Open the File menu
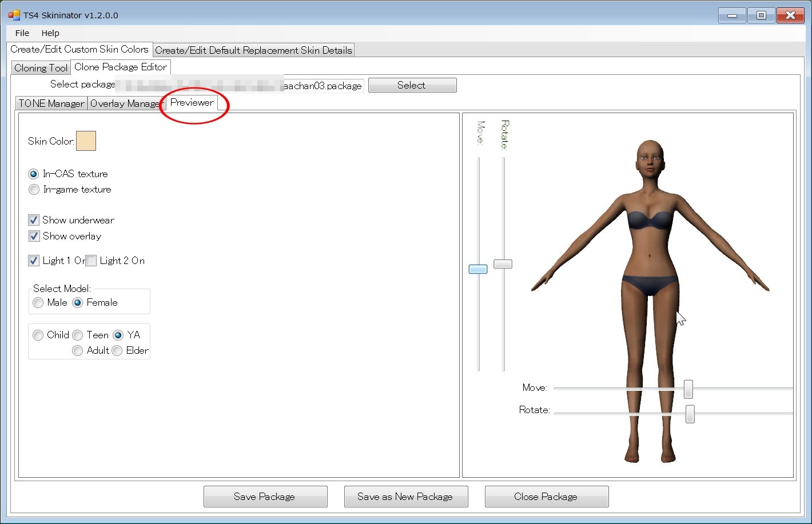Viewport: 812px width, 524px height. pyautogui.click(x=22, y=33)
